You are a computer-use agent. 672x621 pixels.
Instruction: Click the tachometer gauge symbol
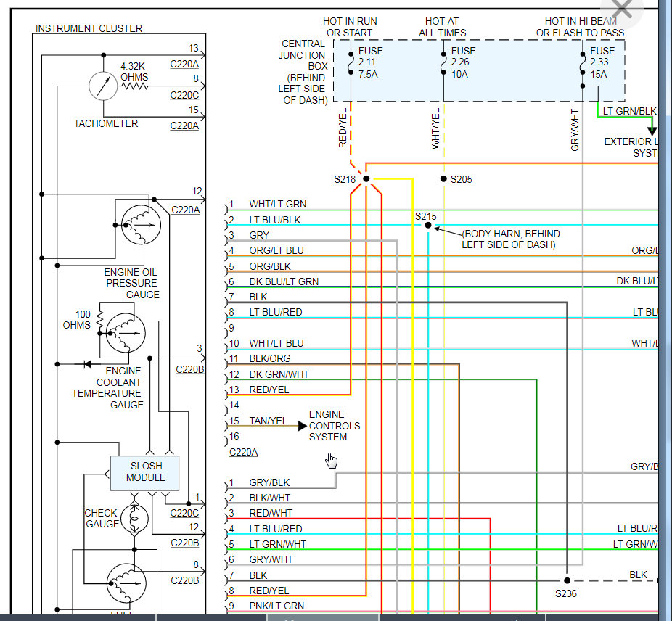coord(103,86)
